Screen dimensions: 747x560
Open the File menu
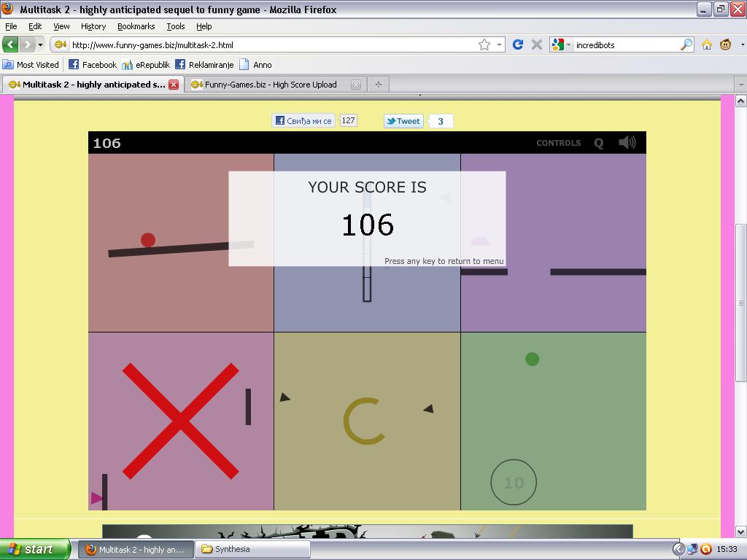(x=11, y=26)
